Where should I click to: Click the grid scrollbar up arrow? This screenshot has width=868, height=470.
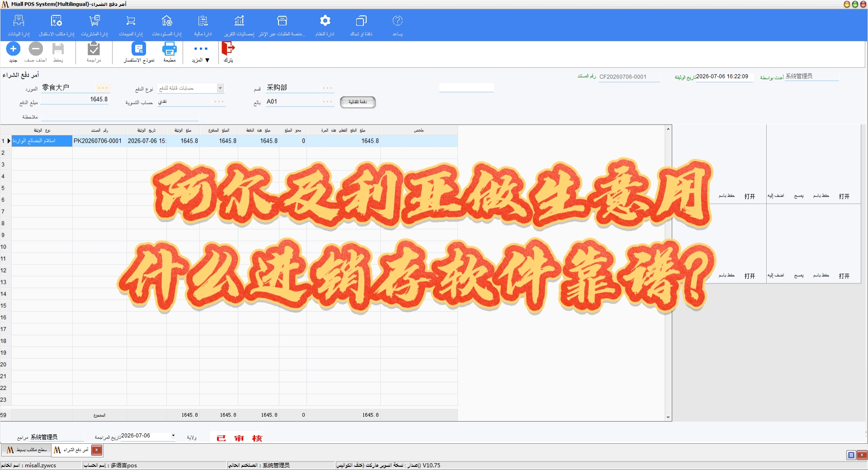click(668, 129)
